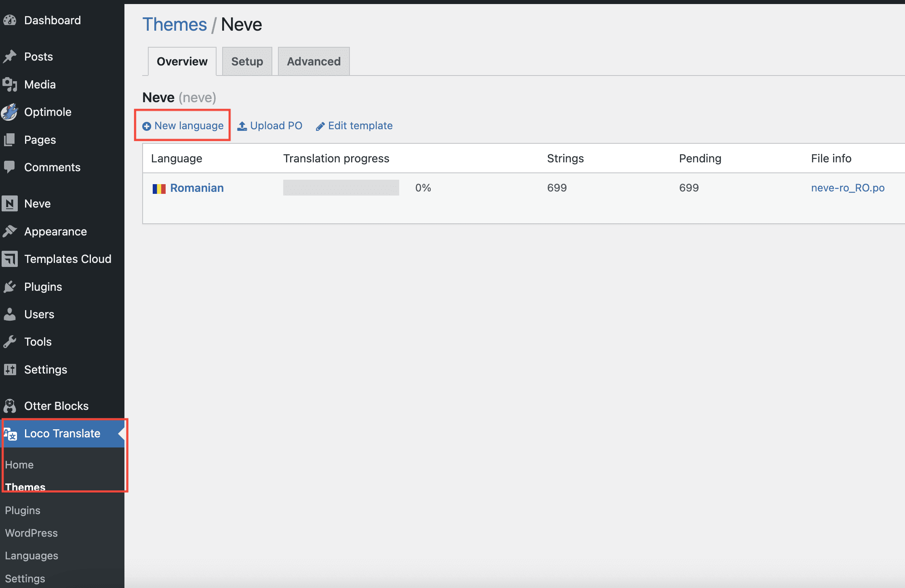Select the Overview tab
The height and width of the screenshot is (588, 905).
pyautogui.click(x=182, y=61)
